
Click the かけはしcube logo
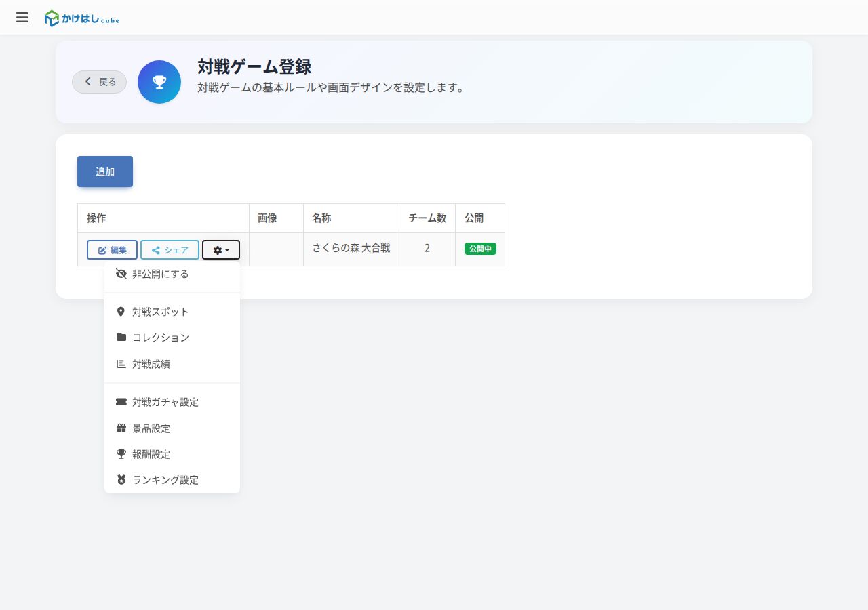[x=82, y=18]
